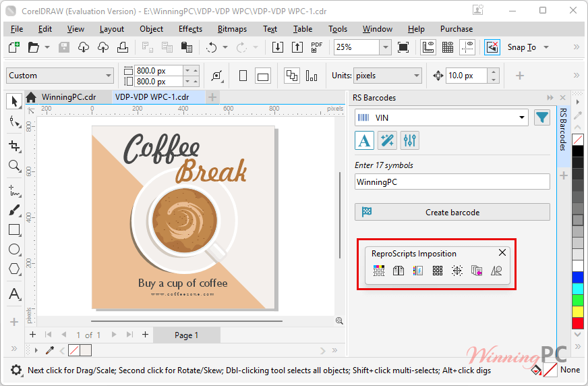Print the document
Screen dimensions: 588x386
[123, 47]
